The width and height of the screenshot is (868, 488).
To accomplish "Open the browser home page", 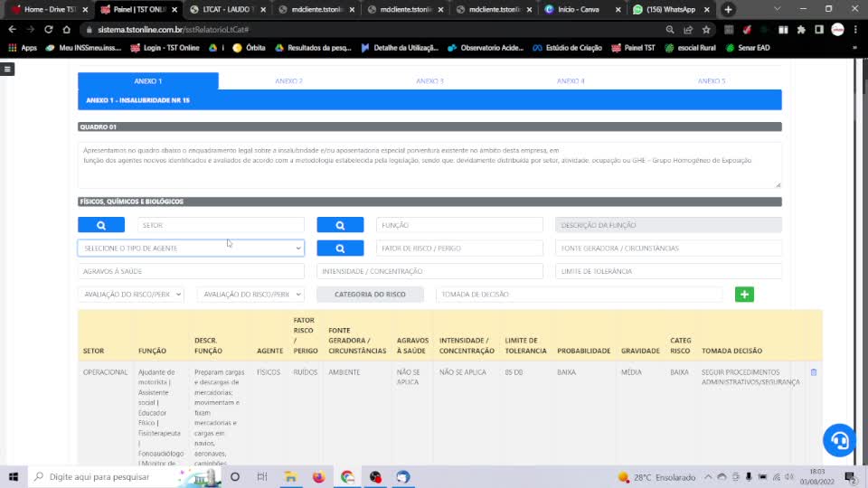I will (x=66, y=30).
